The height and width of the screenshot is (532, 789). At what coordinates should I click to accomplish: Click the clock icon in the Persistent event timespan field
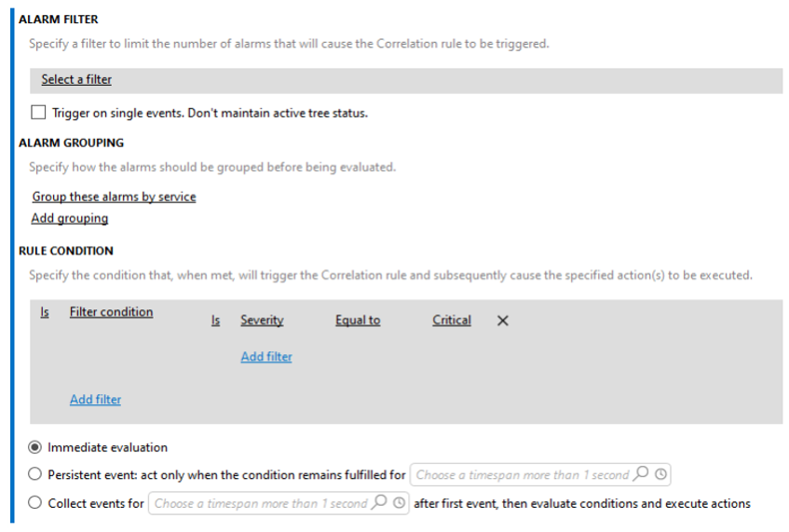click(x=660, y=475)
